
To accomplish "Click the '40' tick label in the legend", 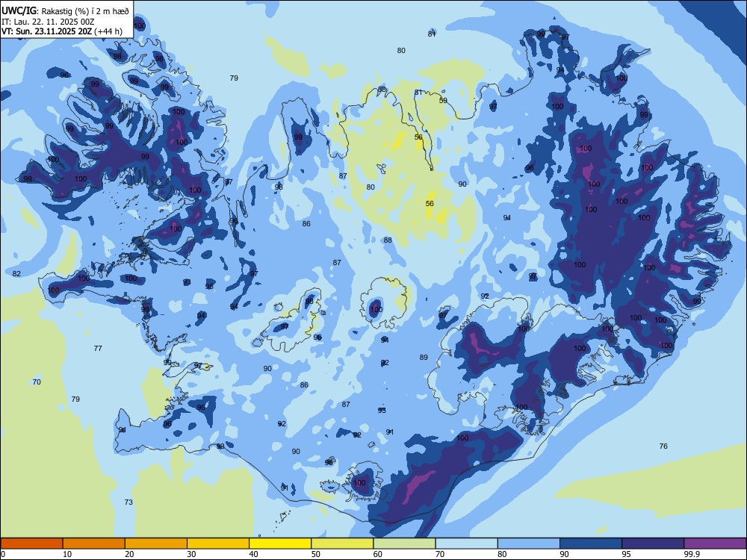I will pyautogui.click(x=253, y=554).
